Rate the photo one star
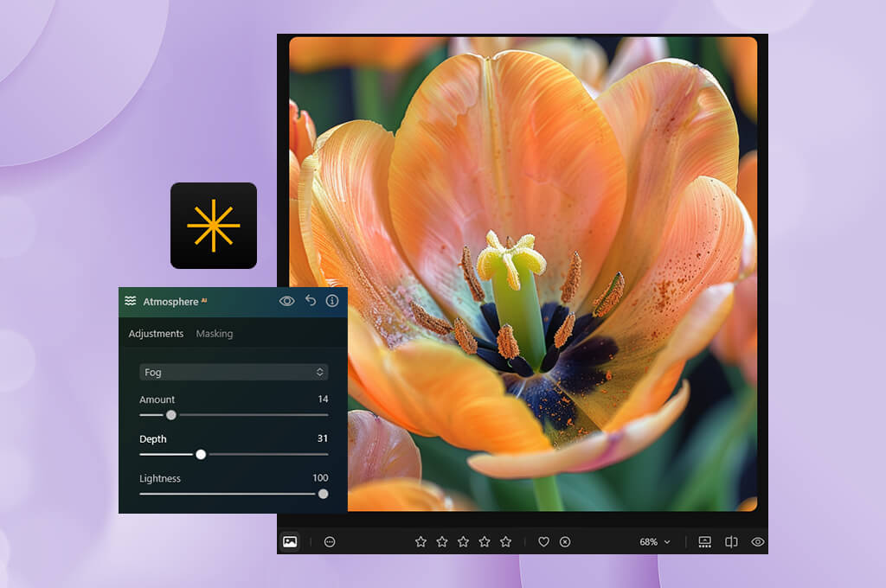 point(421,541)
